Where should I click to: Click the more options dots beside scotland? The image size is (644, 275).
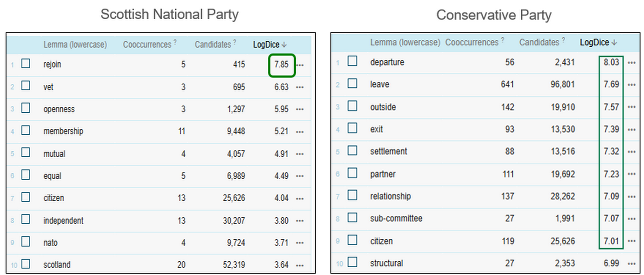300,265
